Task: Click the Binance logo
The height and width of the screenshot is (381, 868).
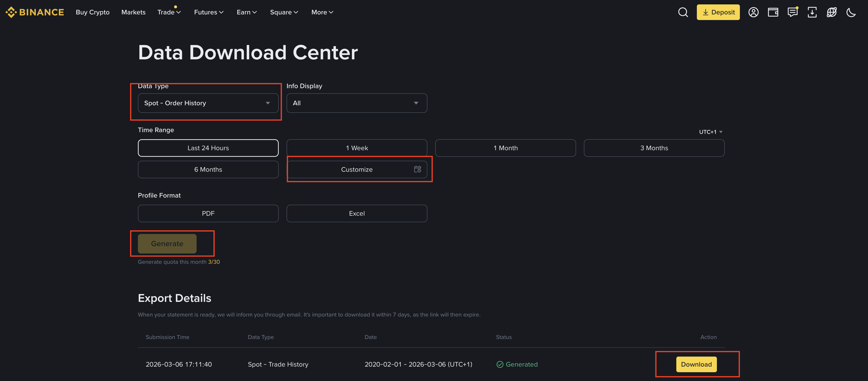Action: tap(35, 12)
